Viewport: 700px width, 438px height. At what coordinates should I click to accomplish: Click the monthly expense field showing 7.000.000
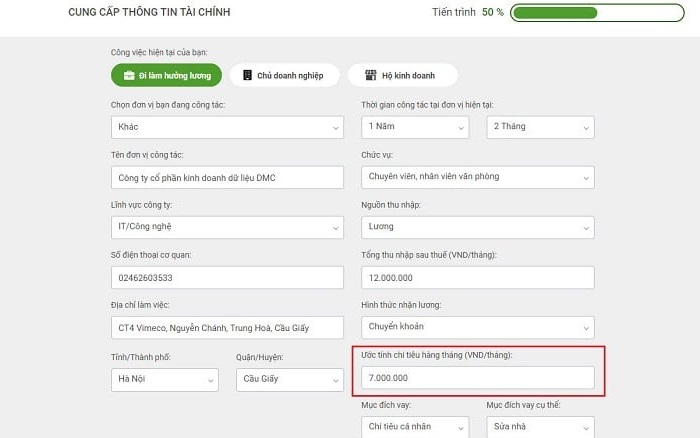(477, 378)
